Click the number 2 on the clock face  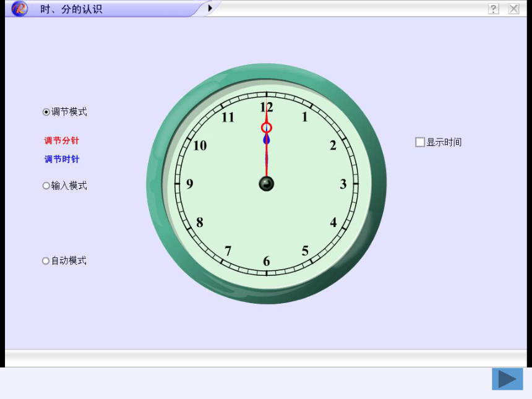[x=333, y=145]
